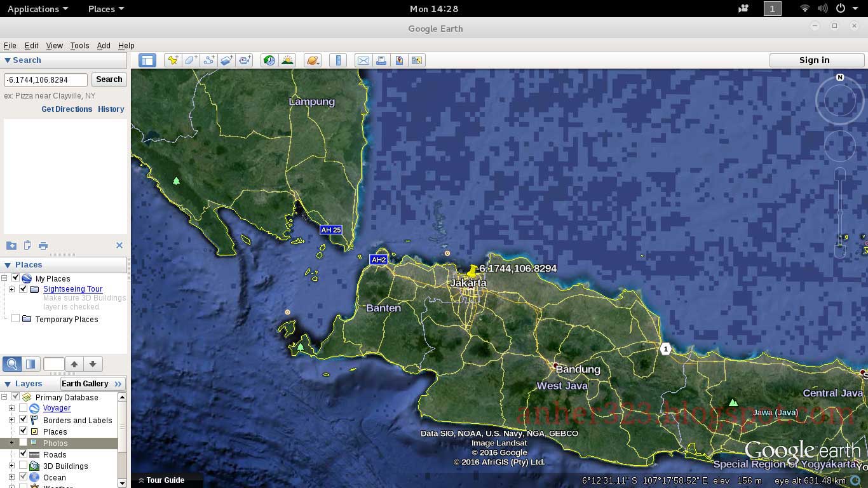Open the Ruler tool

click(x=338, y=60)
